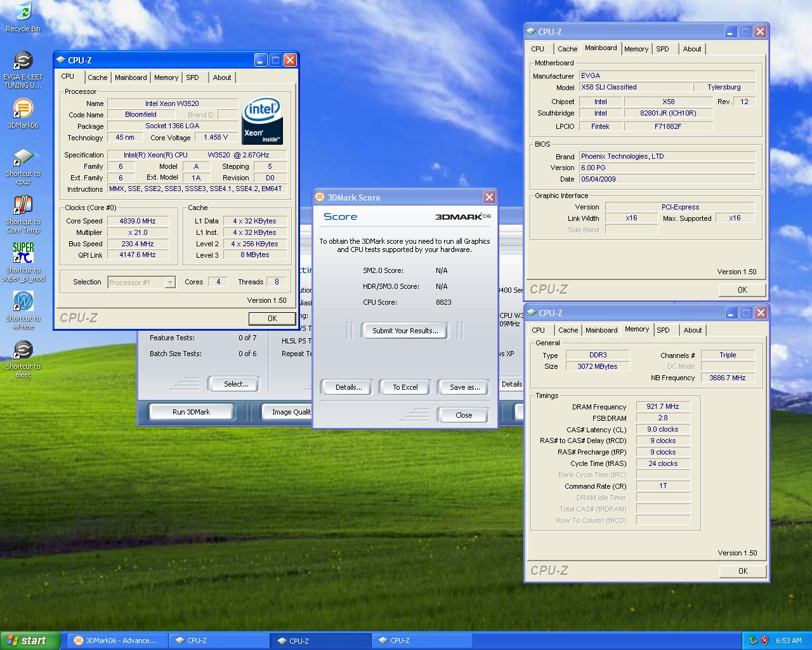Open the super_pi_mod shortcut icon
This screenshot has height=650, width=812.
23,262
